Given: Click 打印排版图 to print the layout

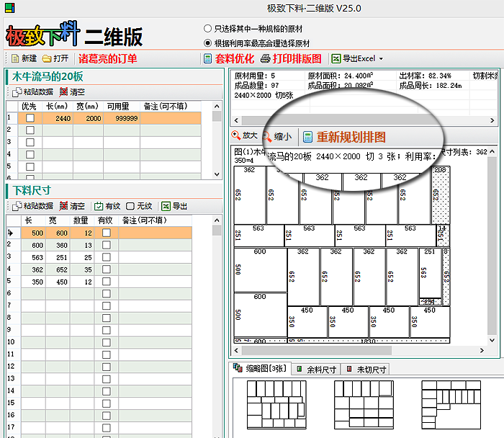Looking at the screenshot, I should tap(292, 58).
